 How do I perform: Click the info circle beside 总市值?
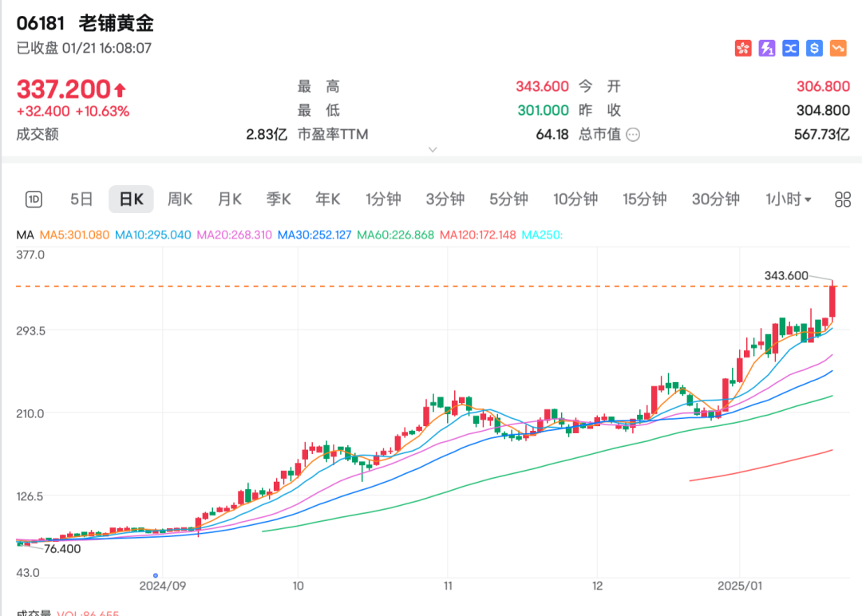coord(633,135)
